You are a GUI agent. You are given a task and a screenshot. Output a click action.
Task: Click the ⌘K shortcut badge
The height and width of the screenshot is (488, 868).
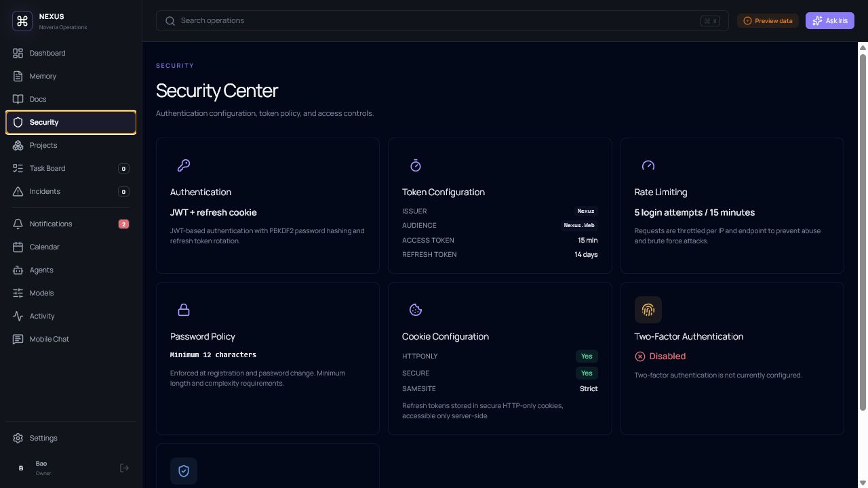click(710, 21)
